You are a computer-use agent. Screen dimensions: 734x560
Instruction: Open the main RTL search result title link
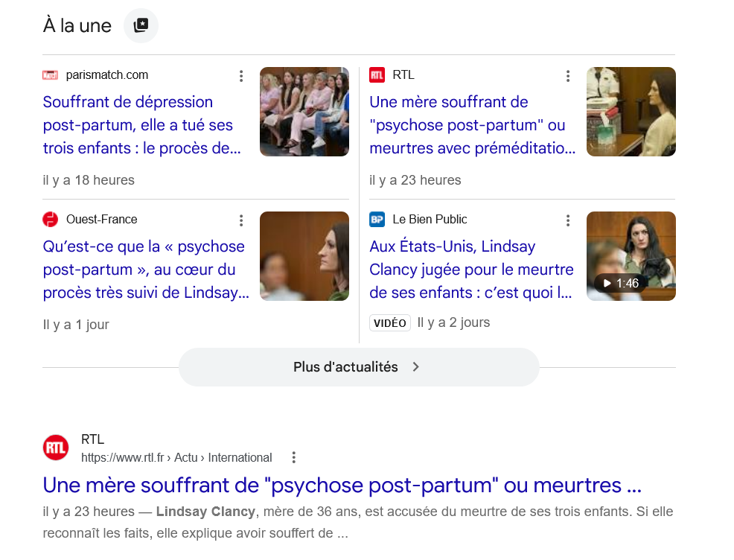(342, 486)
